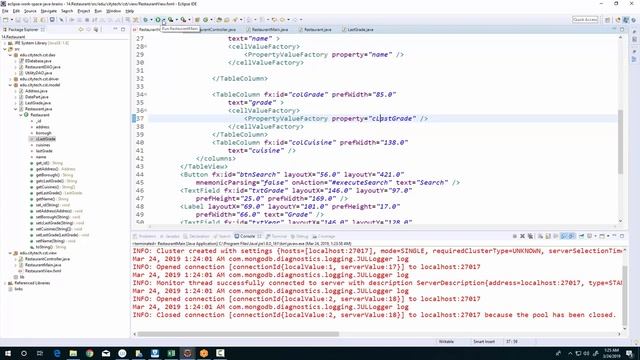
Task: Expand the edu.citytech.cst.driver package
Action: [x=10, y=79]
